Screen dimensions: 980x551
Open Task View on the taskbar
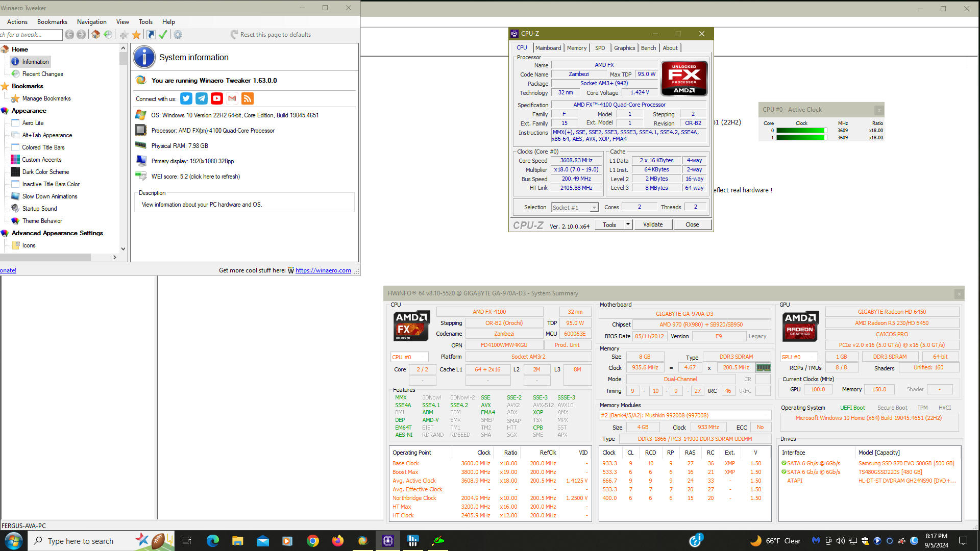pos(187,541)
